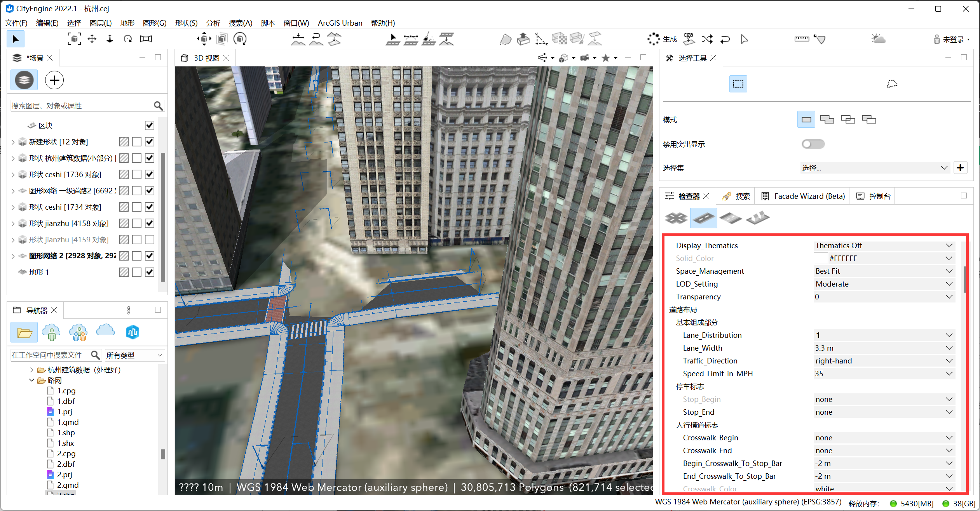Click the add layer plus button
Viewport: 980px width, 511px height.
click(54, 80)
